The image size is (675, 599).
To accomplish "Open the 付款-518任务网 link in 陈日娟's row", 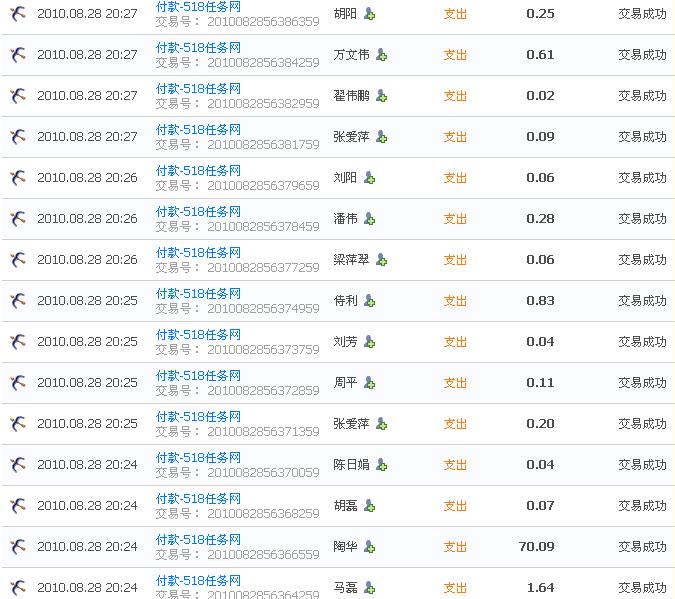I will tap(198, 458).
